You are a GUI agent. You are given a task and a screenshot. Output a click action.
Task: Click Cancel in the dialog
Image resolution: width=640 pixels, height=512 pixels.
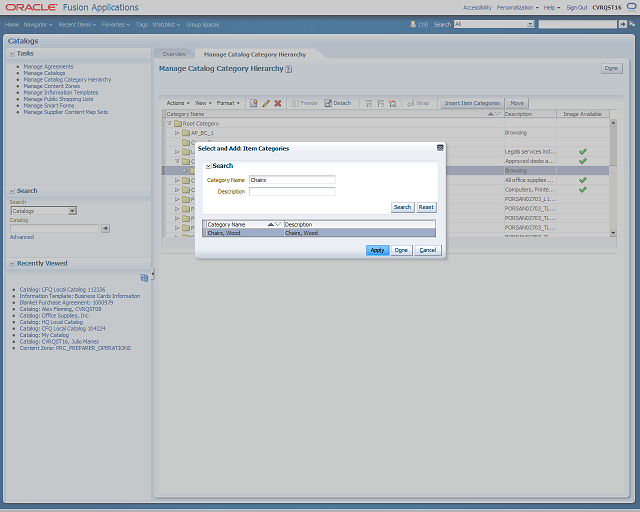coord(428,250)
